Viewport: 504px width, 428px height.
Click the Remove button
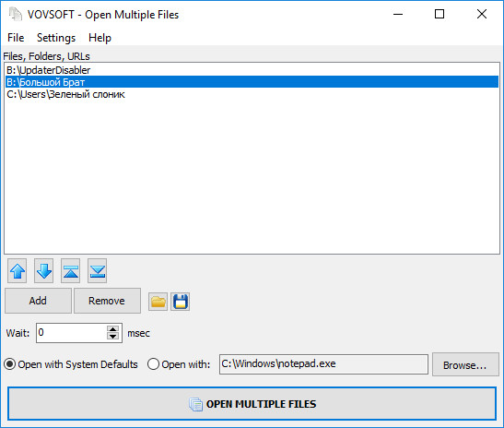tap(107, 301)
